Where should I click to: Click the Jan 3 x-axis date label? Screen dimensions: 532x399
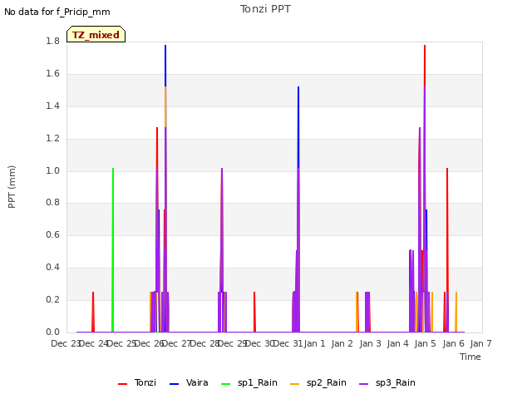(370, 343)
